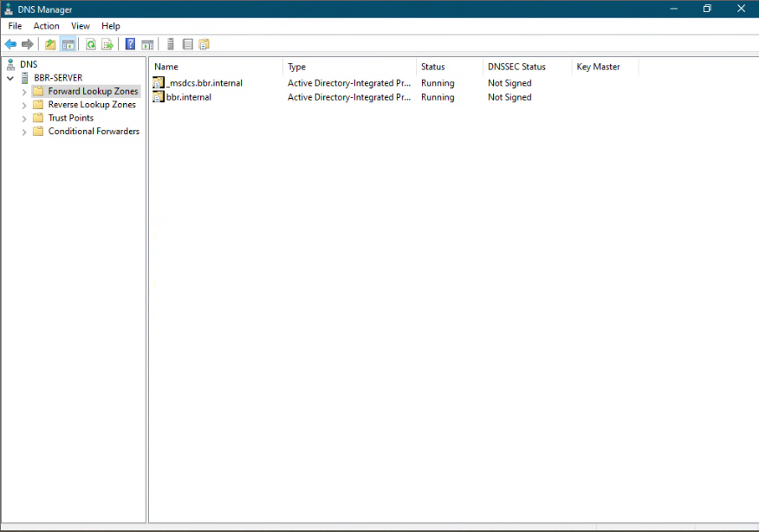Click Type cell of _msdcs.bbr.internal row
Screen dimensions: 759x532
point(349,83)
